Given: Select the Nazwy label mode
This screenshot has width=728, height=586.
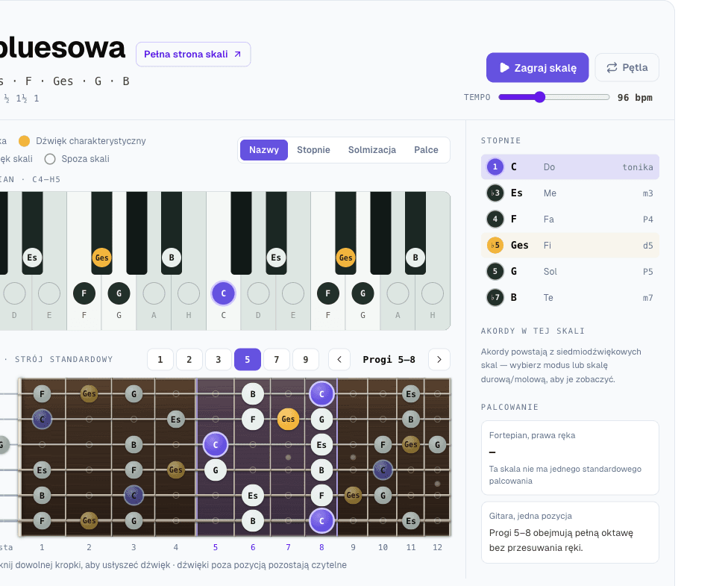Looking at the screenshot, I should pos(264,149).
